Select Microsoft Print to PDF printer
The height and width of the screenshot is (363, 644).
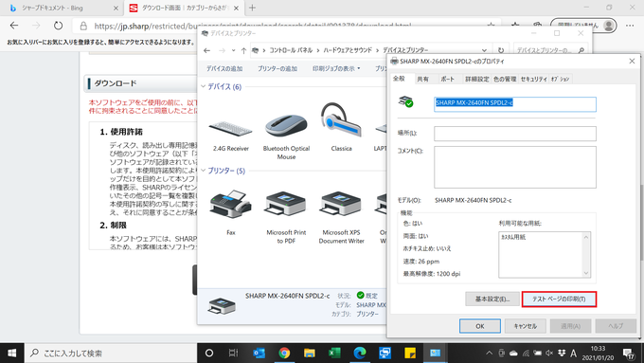(286, 217)
